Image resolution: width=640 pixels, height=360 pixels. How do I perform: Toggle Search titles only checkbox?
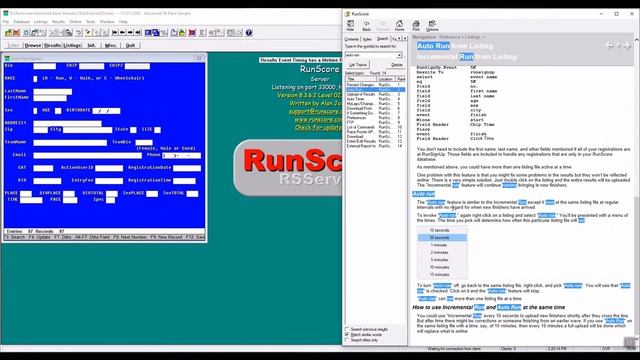click(347, 340)
